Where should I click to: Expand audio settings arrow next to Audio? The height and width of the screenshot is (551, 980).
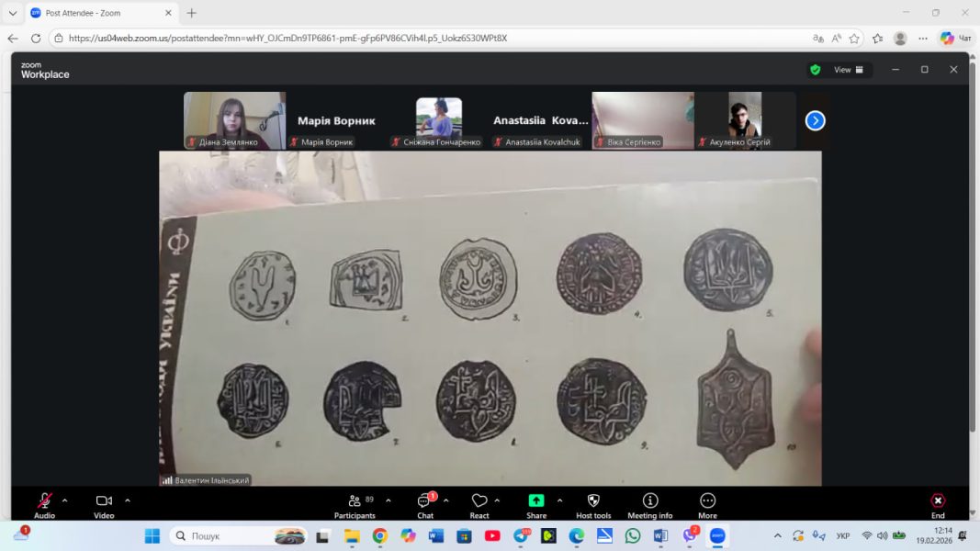tap(64, 500)
